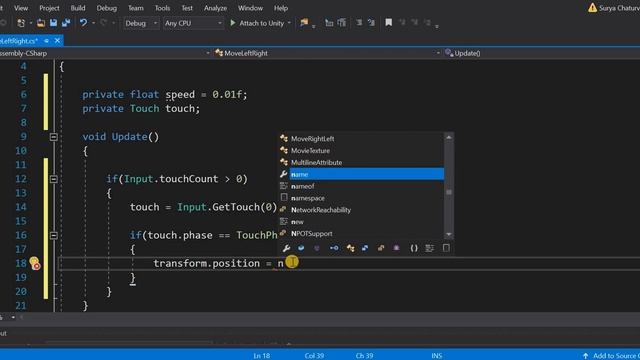The width and height of the screenshot is (640, 360).
Task: Click the Decrease line indent icon
Action: tap(329, 23)
